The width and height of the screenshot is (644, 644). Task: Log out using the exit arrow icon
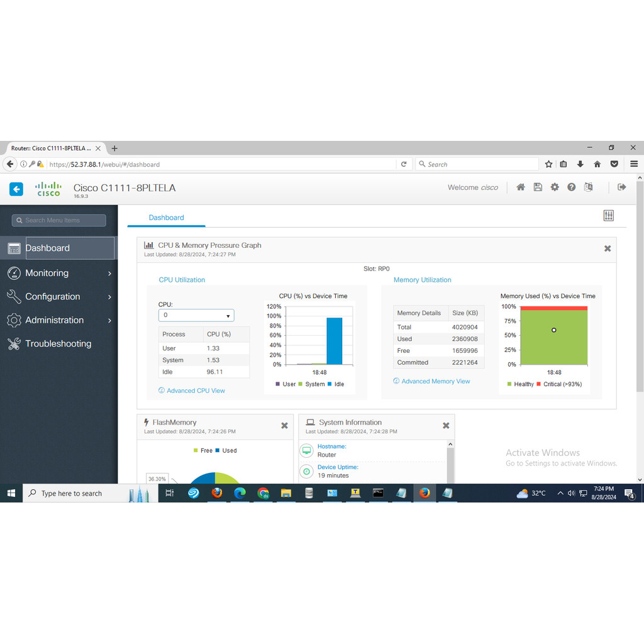[x=622, y=187]
